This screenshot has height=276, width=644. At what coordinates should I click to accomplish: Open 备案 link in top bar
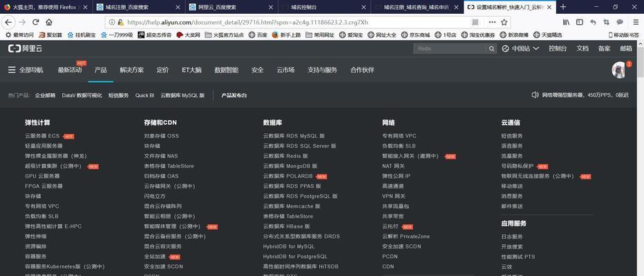(x=604, y=48)
